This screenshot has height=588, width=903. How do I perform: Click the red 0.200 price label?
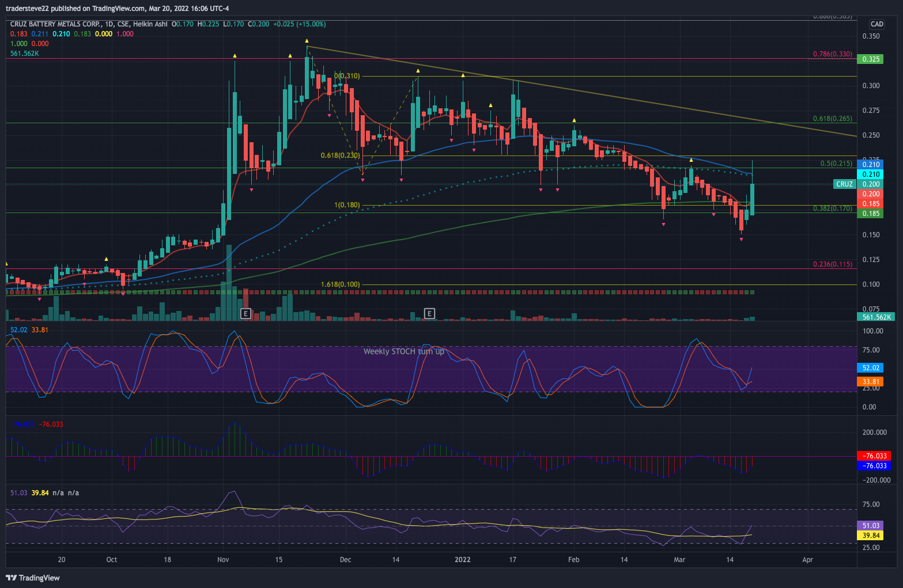871,194
